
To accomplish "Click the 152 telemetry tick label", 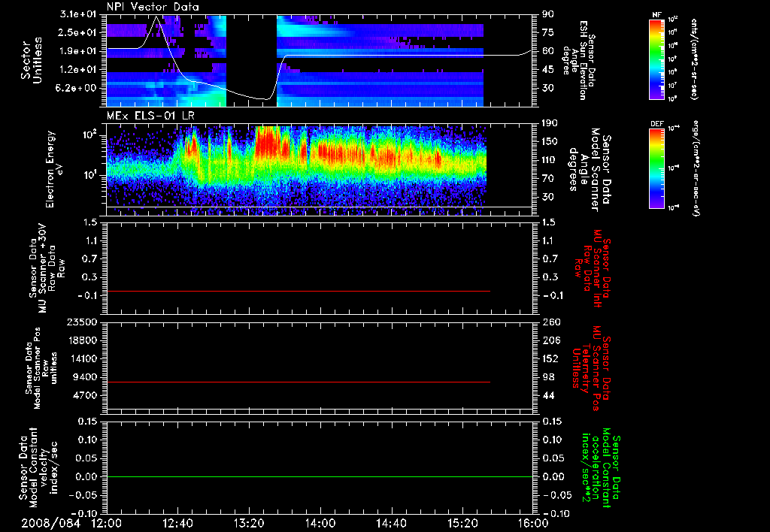I will tap(550, 358).
